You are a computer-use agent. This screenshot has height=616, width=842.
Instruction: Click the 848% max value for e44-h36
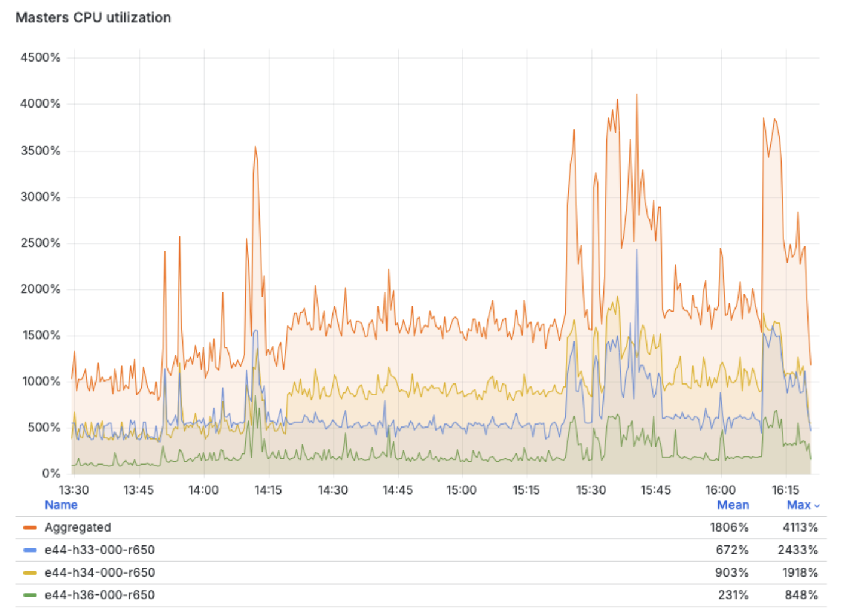click(x=801, y=596)
